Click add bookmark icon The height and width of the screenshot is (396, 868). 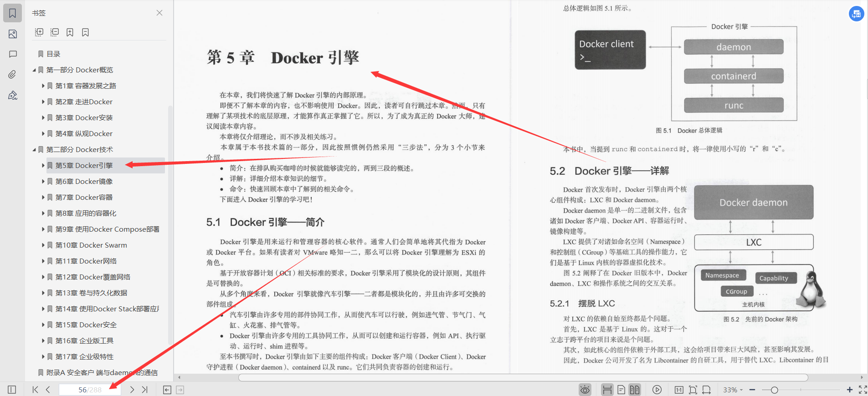[70, 32]
